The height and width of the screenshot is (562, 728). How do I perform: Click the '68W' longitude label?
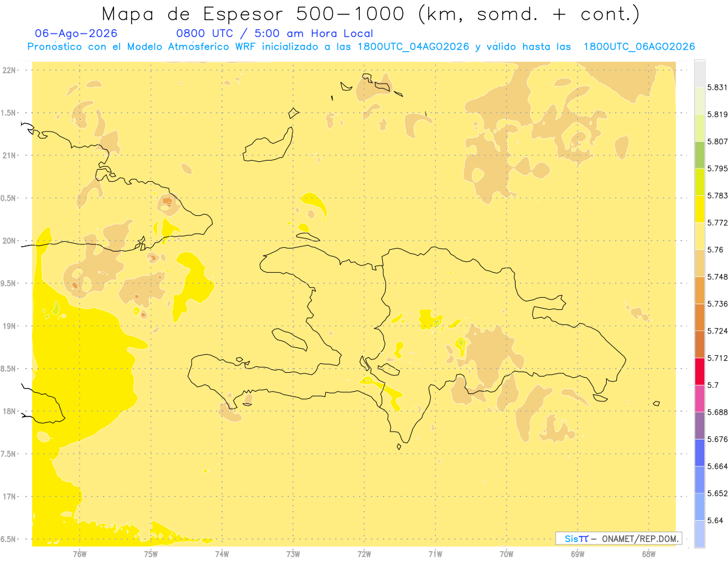(x=649, y=554)
